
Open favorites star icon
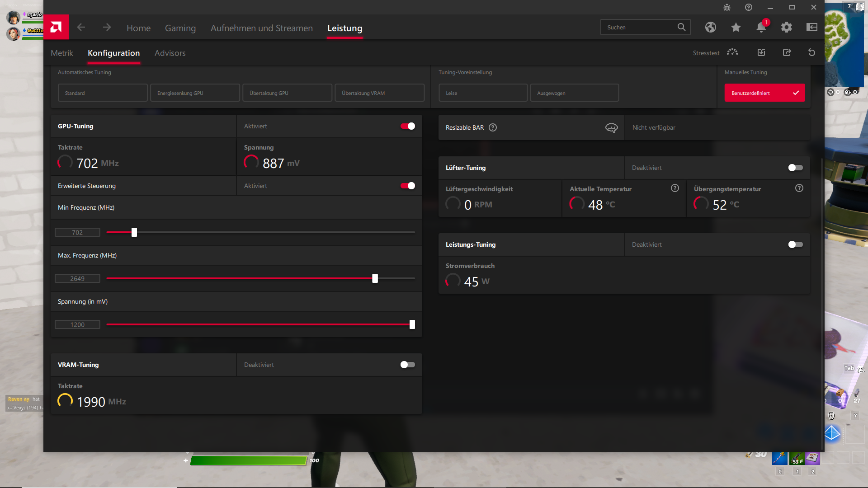click(736, 28)
